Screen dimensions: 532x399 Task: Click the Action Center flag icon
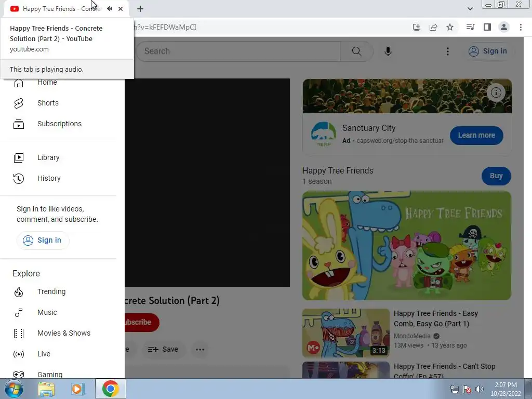click(x=467, y=389)
